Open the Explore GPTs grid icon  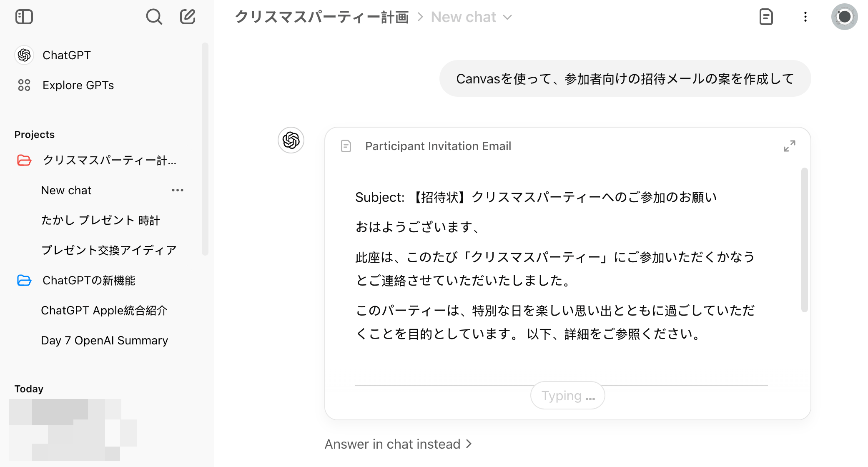point(24,85)
